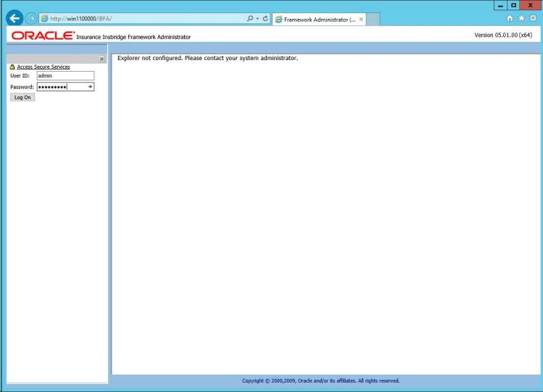Viewport: 543px width, 392px height.
Task: Open a new blank browser tab
Action: pos(373,20)
